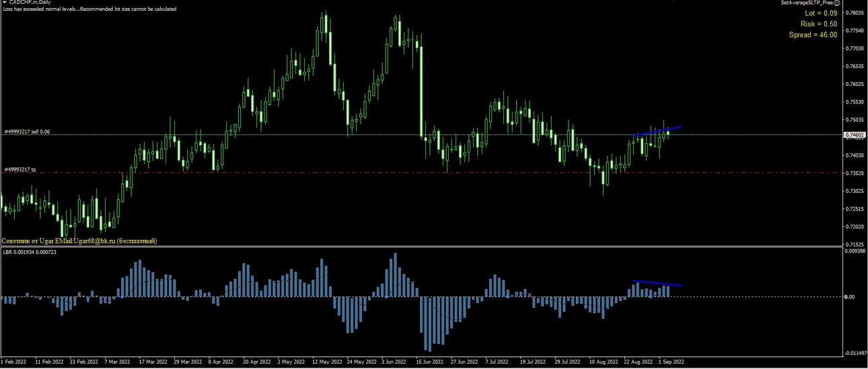868x369 pixels.
Task: Click indicator scale minimum -0.011497
Action: (855, 352)
